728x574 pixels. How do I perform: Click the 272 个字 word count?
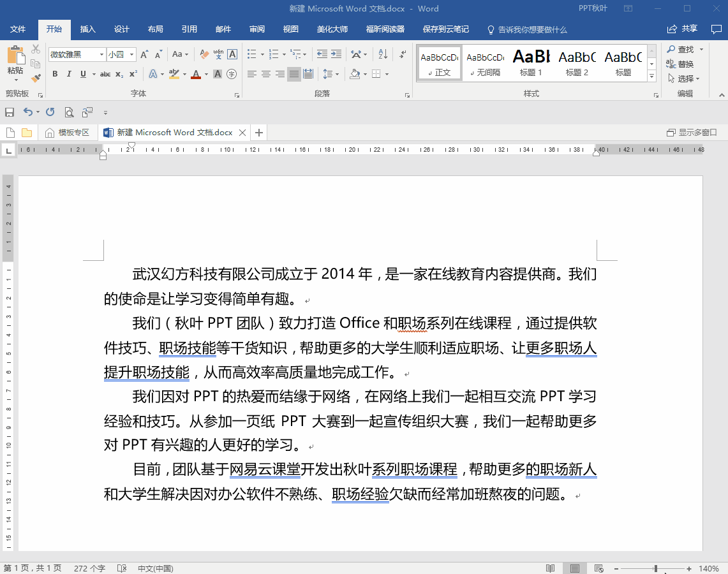(x=89, y=568)
